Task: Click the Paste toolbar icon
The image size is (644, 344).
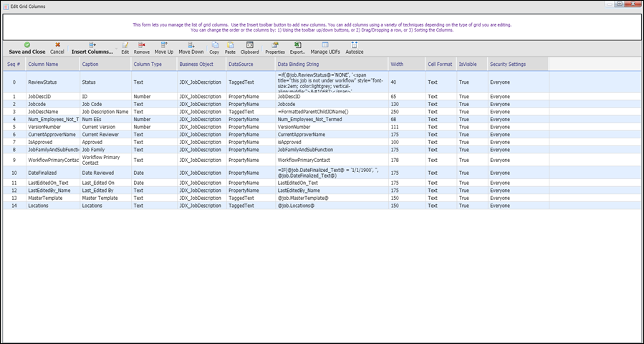Action: click(x=230, y=45)
